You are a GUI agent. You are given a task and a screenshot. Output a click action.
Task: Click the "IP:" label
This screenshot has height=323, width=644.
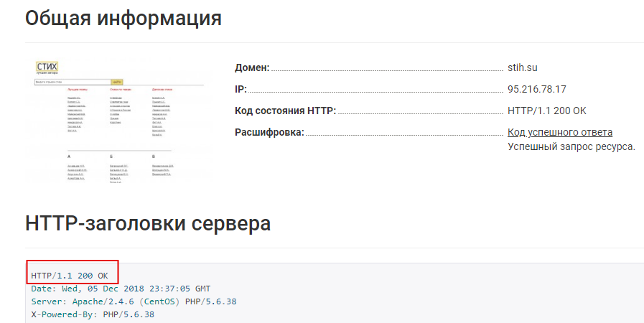[241, 89]
